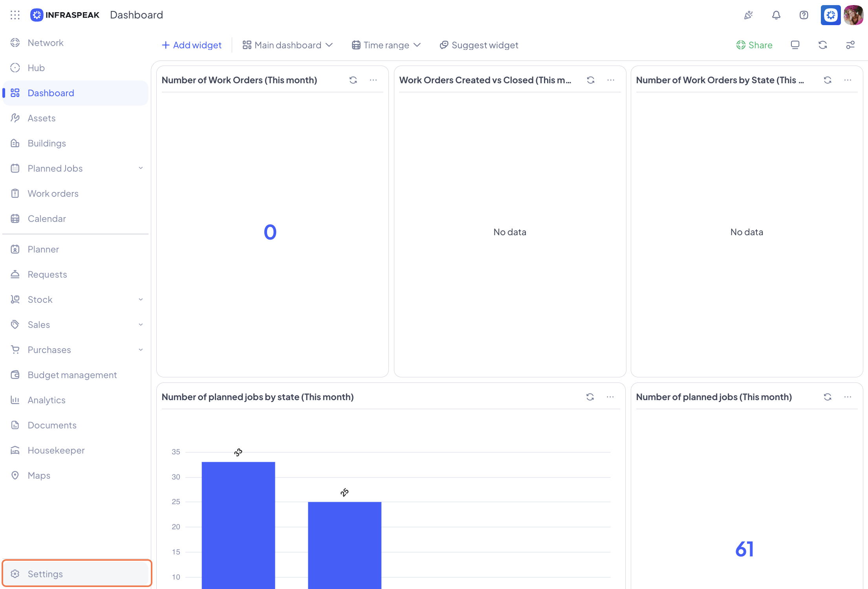
Task: Open the celebration news icon
Action: (749, 15)
